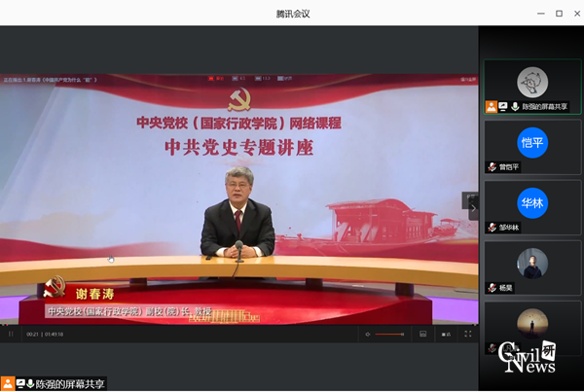Select 曾恺平's avatar tile
This screenshot has width=584, height=392.
531,143
